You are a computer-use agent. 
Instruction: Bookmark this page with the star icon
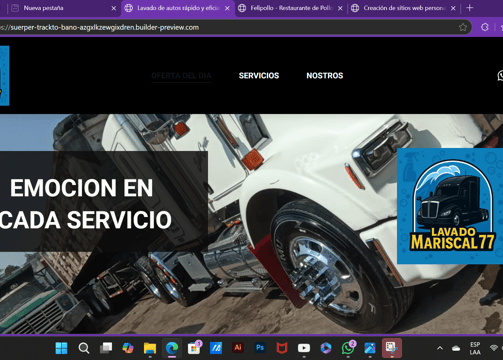[x=463, y=27]
